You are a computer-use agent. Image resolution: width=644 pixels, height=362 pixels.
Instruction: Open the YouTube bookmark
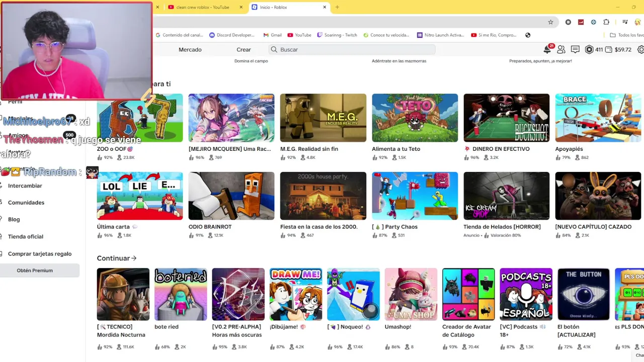(299, 35)
